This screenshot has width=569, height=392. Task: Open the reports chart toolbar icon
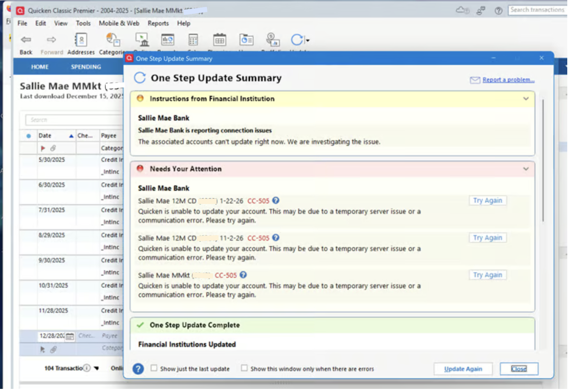point(168,40)
